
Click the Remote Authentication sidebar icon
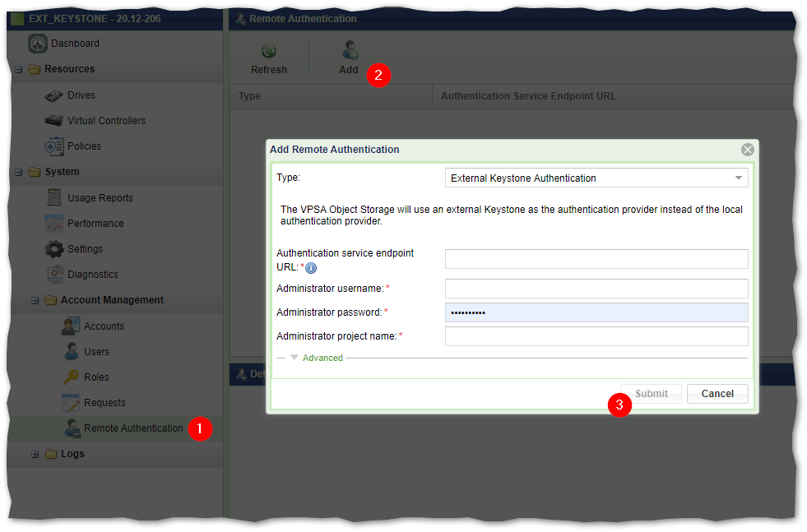(x=72, y=428)
